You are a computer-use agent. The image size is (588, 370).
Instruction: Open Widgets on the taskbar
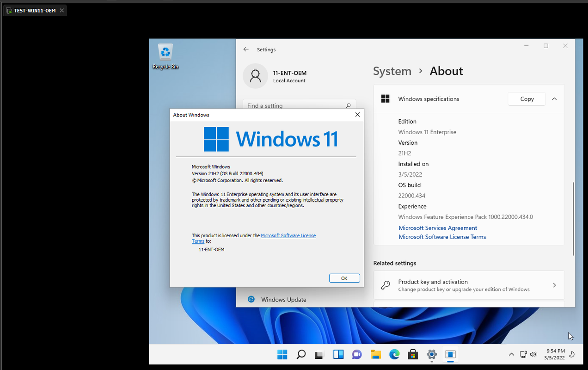tap(338, 355)
